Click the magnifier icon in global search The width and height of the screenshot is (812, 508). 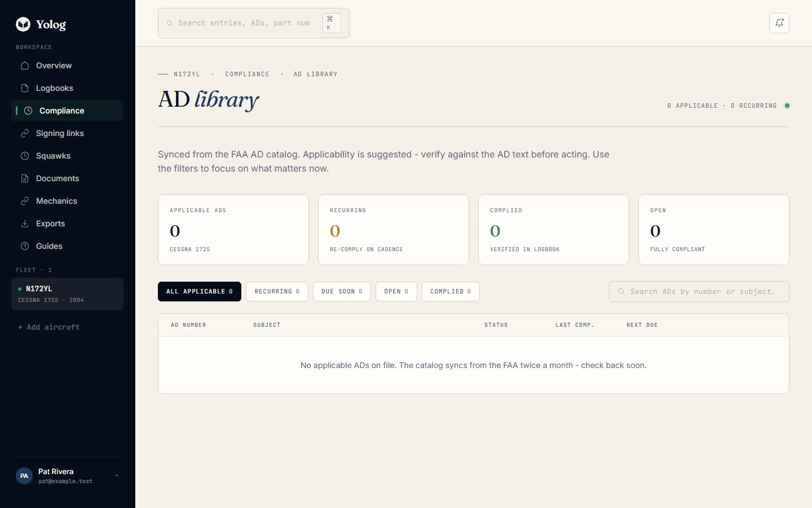click(x=169, y=23)
